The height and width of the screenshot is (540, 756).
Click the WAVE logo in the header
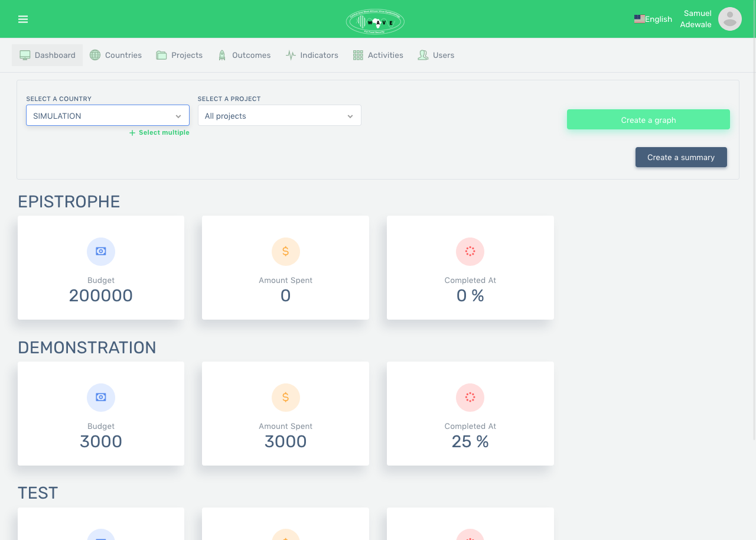tap(375, 21)
